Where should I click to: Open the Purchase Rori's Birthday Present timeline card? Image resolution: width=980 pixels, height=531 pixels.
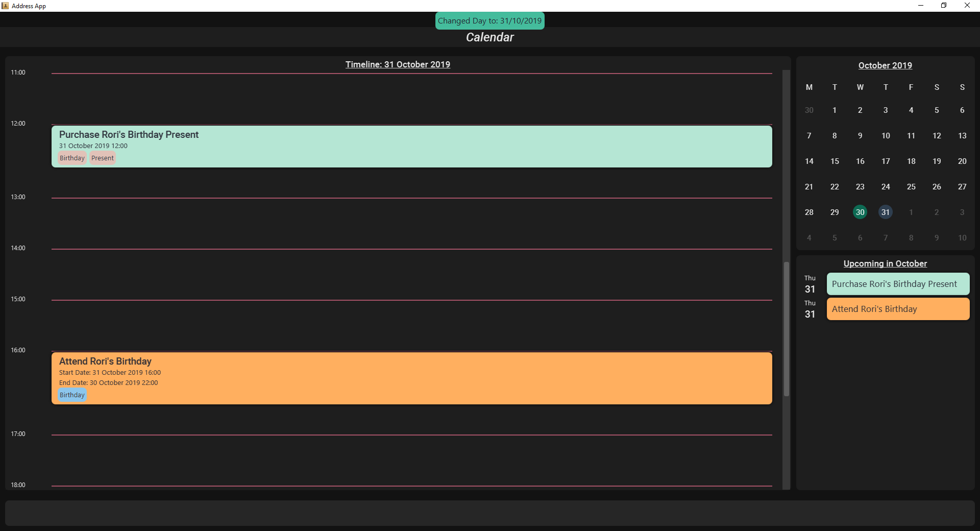click(x=411, y=147)
